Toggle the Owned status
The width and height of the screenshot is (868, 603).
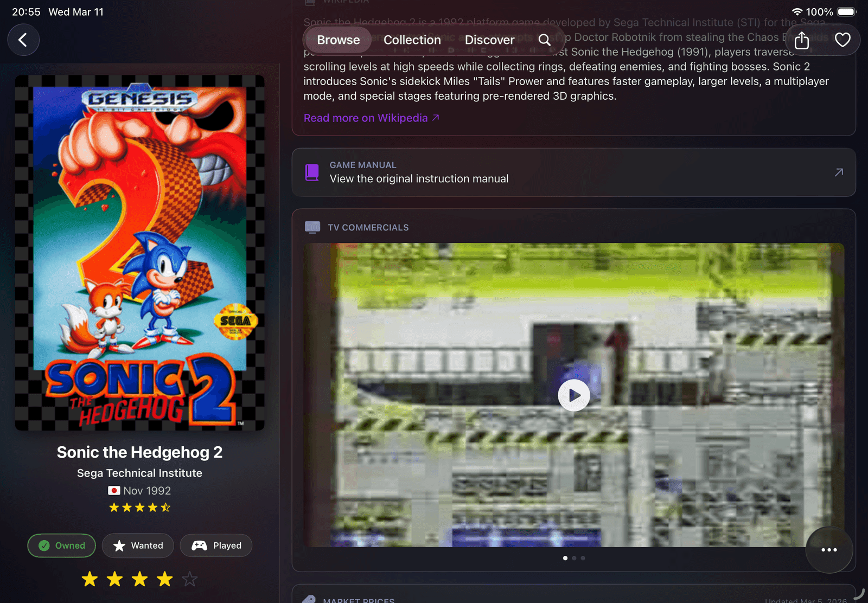coord(62,546)
